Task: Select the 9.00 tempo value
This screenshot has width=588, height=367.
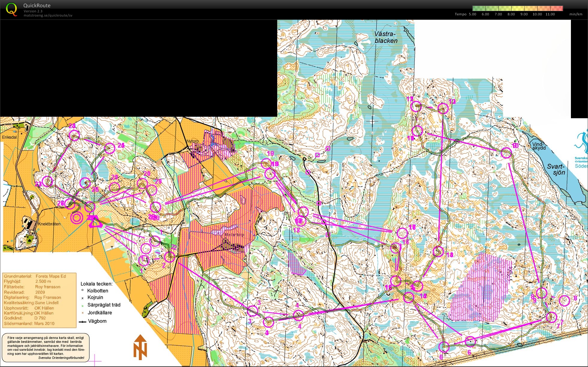Action: pos(524,14)
